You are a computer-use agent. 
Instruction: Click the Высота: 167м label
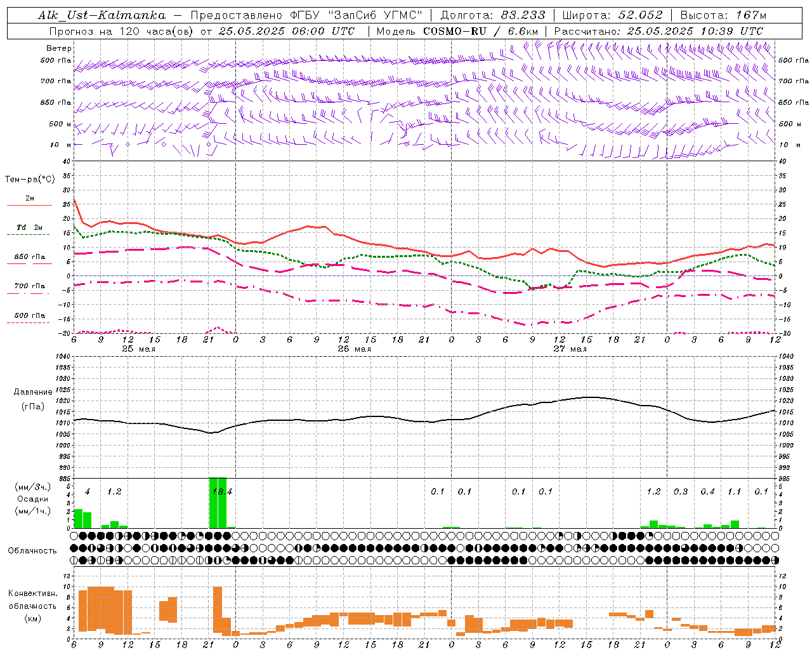tap(723, 15)
